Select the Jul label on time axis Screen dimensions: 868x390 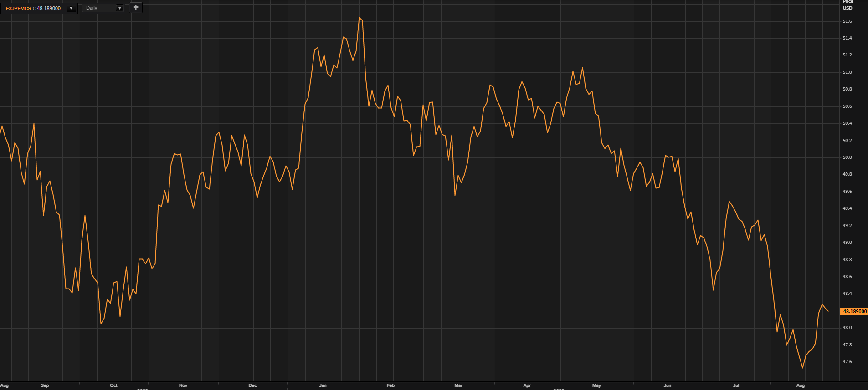coord(736,385)
